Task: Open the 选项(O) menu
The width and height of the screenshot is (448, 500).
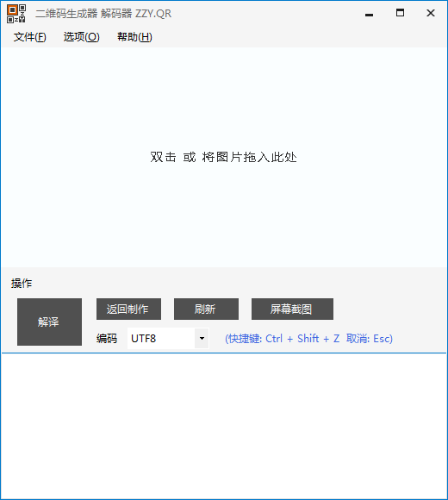Action: point(82,37)
